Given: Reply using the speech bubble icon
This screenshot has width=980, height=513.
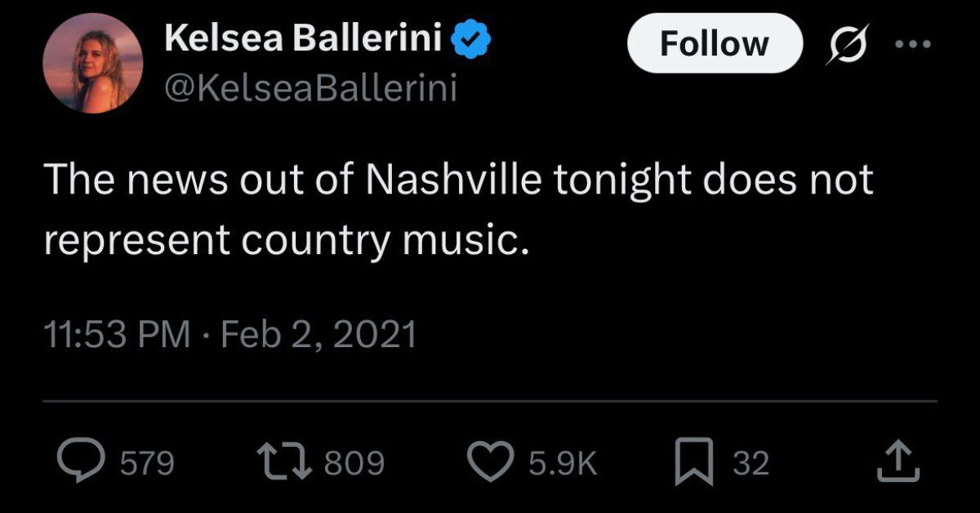Looking at the screenshot, I should click(x=82, y=462).
